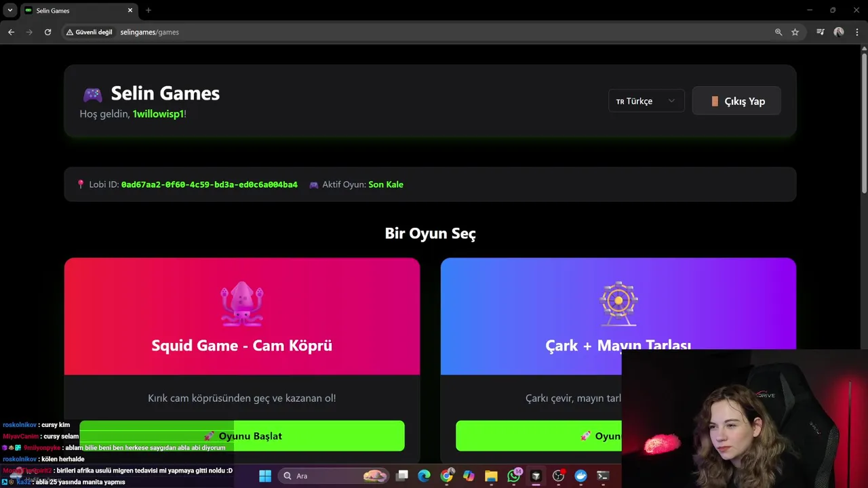Click the Çıkış Yap logout button
This screenshot has height=488, width=868.
click(x=736, y=101)
